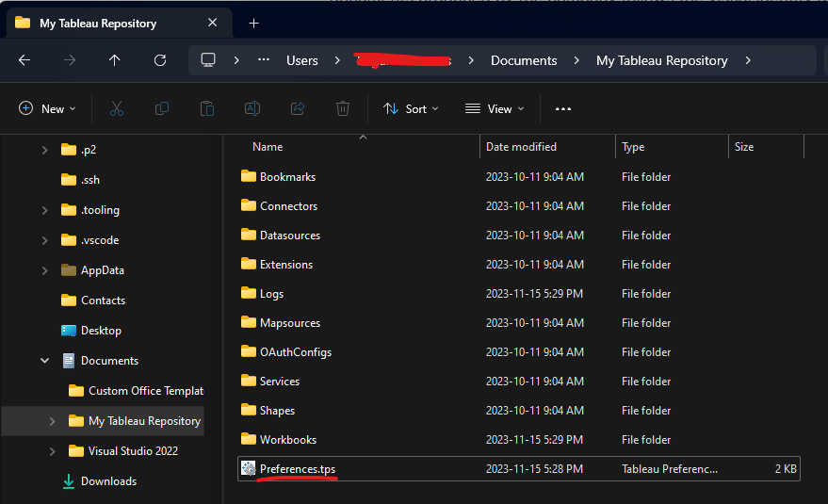Screen dimensions: 828x504
Task: Open the New item dropdown
Action: click(x=47, y=109)
